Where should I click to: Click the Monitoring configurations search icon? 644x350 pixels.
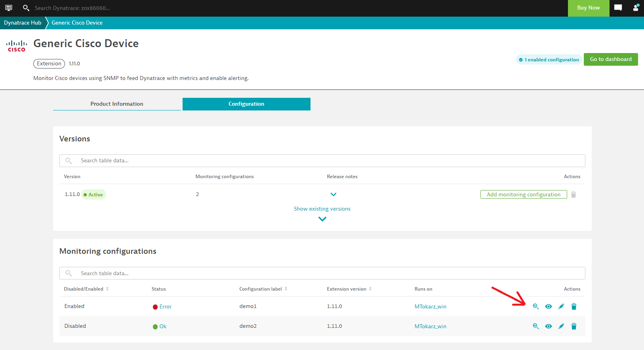click(69, 273)
